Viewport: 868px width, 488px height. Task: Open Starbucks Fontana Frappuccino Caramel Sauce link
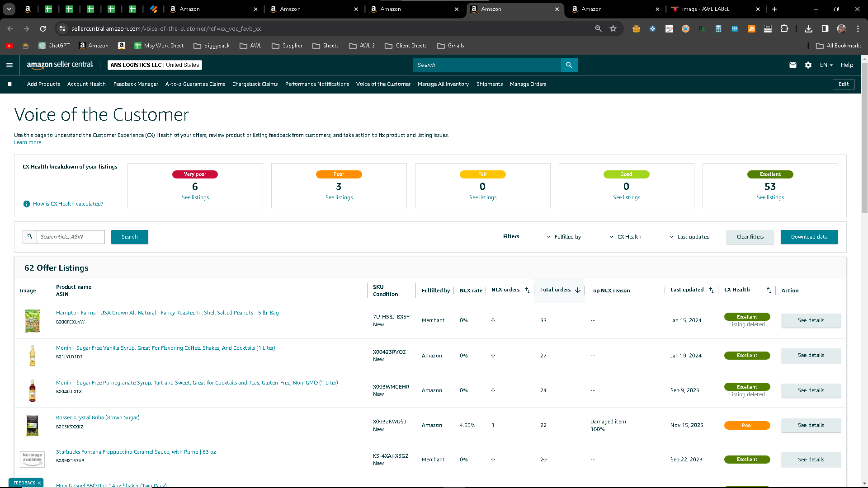click(x=136, y=452)
